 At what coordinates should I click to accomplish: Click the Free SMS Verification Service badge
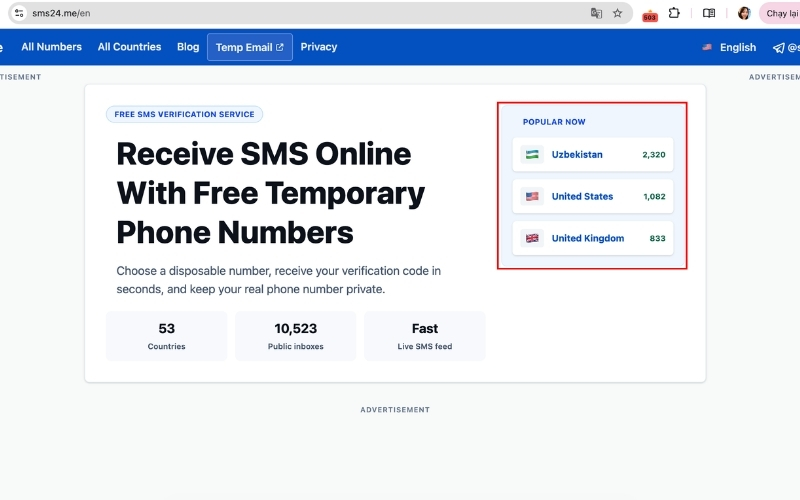184,114
